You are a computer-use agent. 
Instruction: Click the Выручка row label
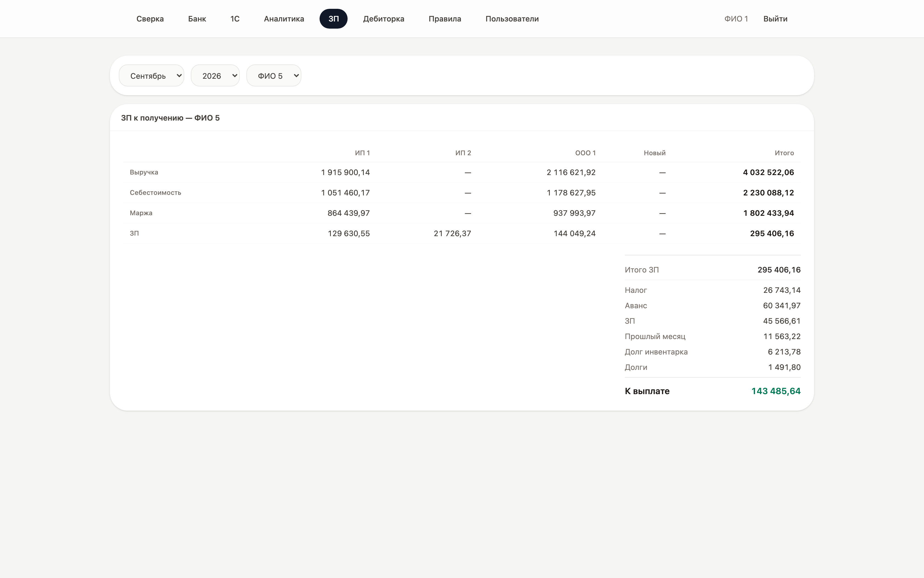click(x=144, y=172)
